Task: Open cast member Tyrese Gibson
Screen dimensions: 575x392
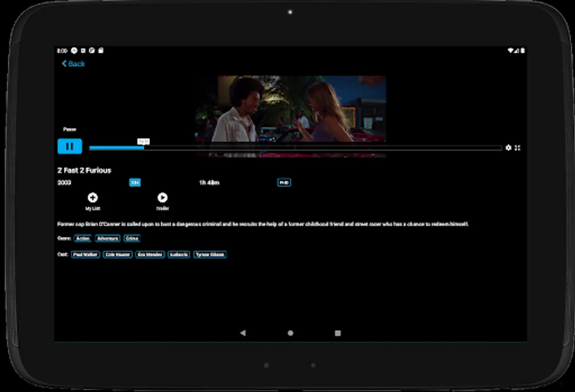Action: [x=210, y=254]
